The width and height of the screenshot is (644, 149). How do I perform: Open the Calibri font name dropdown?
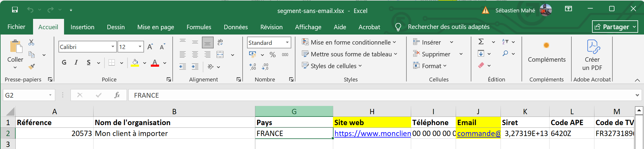(x=113, y=47)
